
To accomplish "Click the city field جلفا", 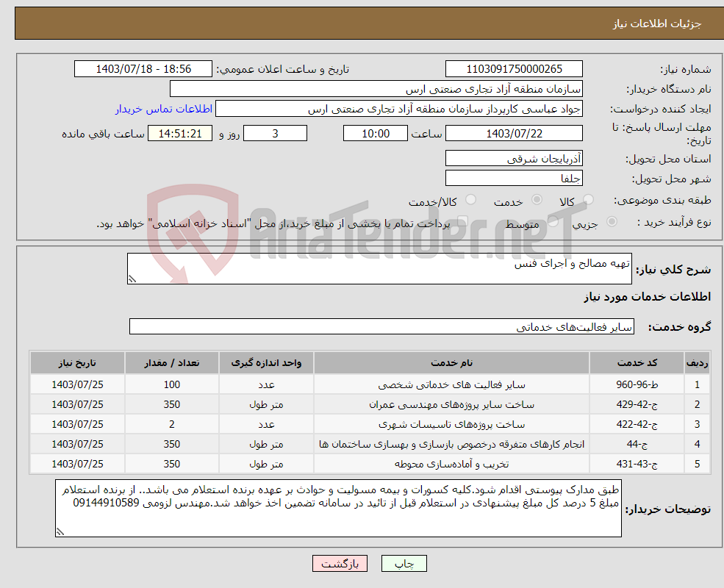I will click(514, 178).
